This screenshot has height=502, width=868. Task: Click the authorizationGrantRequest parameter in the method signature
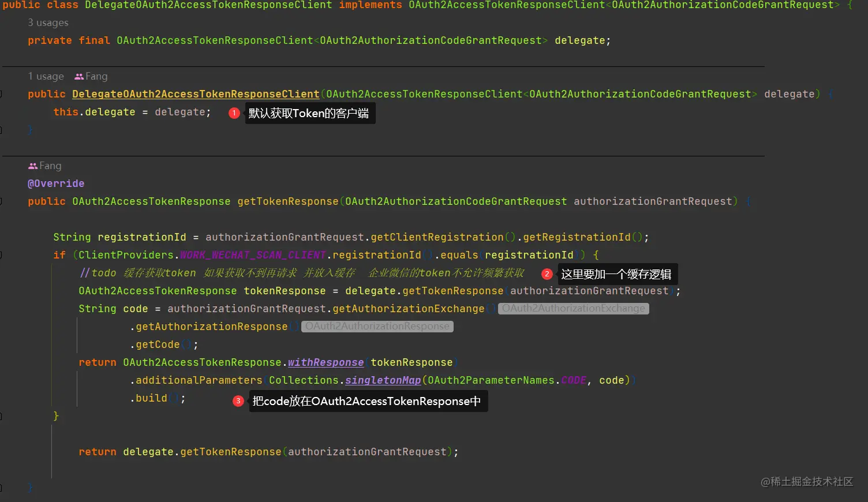point(653,201)
